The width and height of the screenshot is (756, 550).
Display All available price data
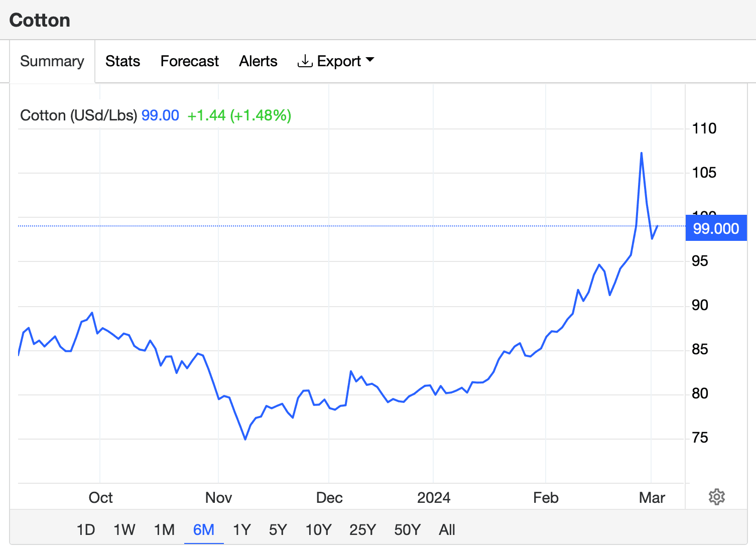coord(447,530)
